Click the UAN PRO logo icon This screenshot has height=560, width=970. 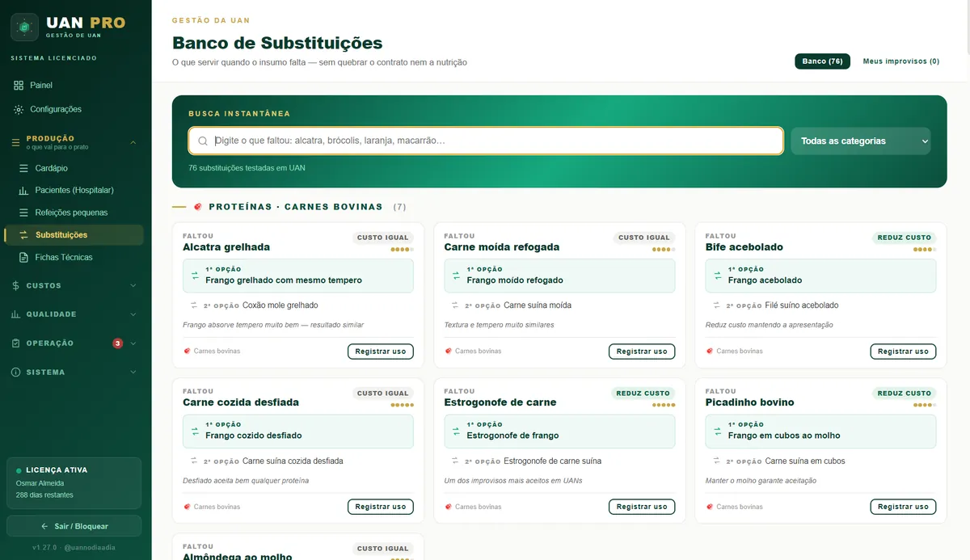(24, 27)
